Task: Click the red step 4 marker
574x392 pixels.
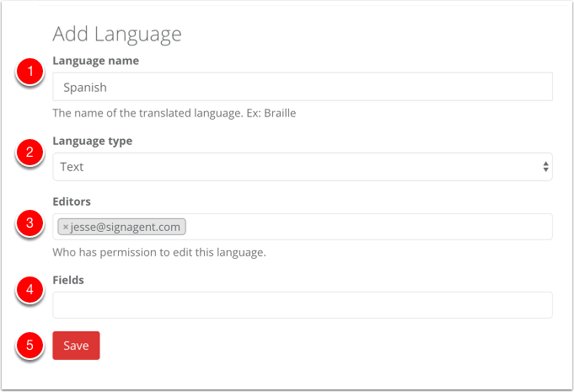Action: click(x=30, y=289)
